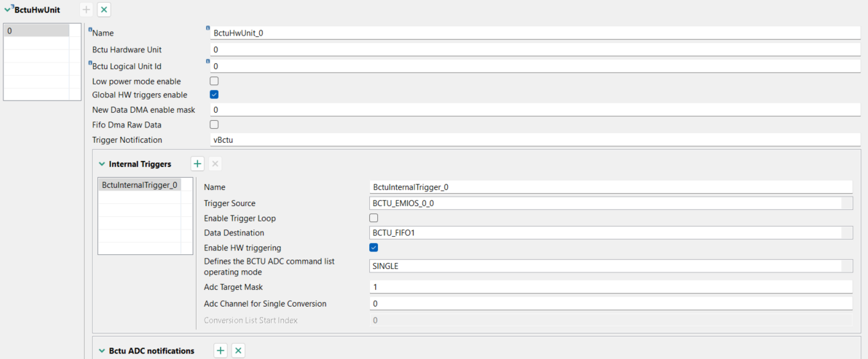Open the Data Destination dropdown
The height and width of the screenshot is (359, 868).
coord(847,233)
